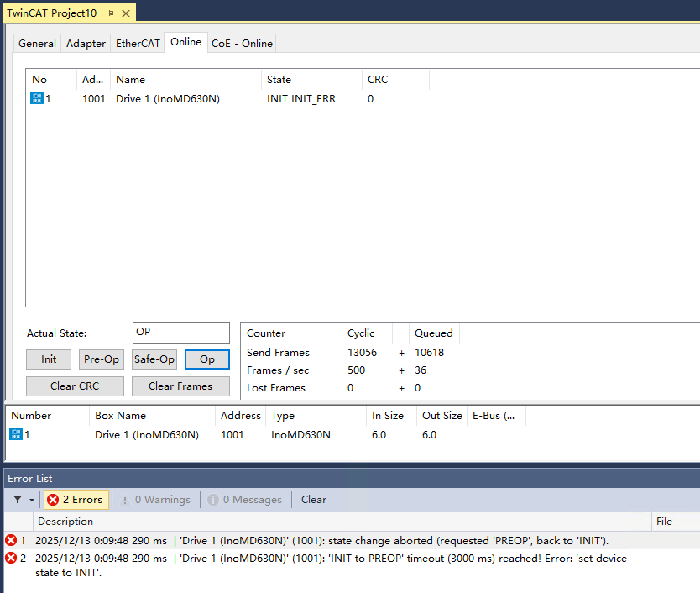Pin the TwinCAT Project10 document tab
This screenshot has width=700, height=593.
[x=110, y=13]
